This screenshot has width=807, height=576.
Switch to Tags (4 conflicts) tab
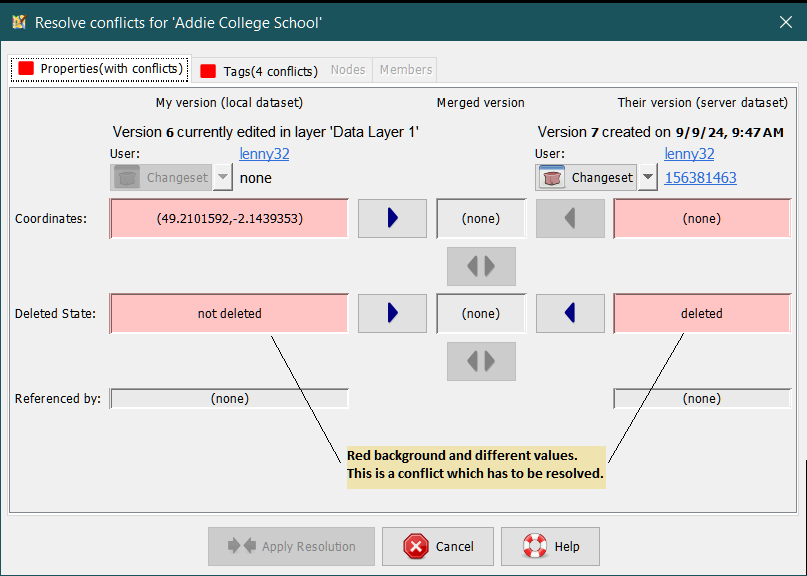click(259, 71)
